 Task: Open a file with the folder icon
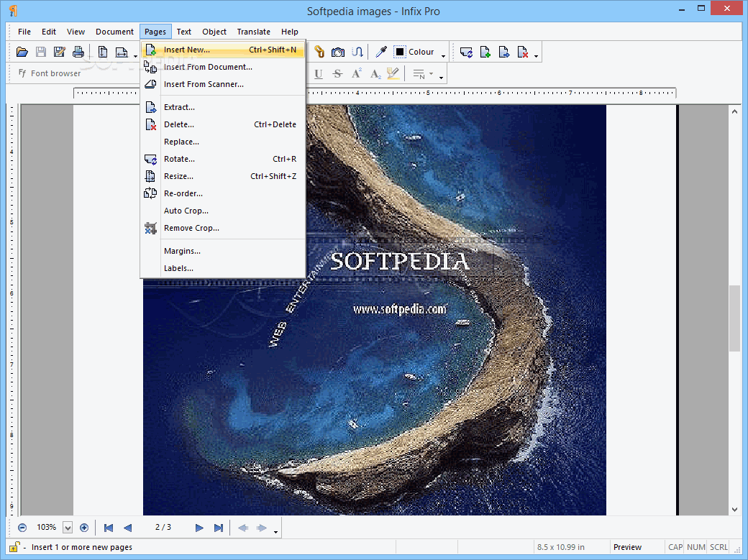22,52
